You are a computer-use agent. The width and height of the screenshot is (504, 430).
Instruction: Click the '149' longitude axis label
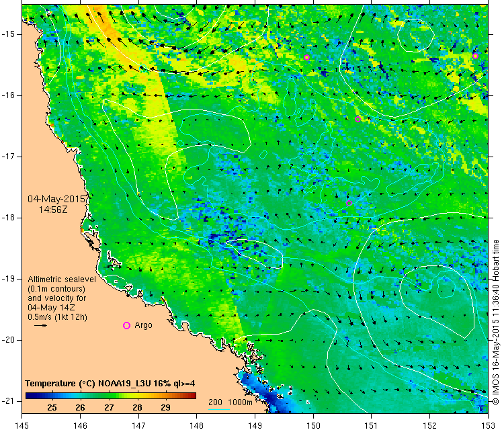pyautogui.click(x=255, y=425)
